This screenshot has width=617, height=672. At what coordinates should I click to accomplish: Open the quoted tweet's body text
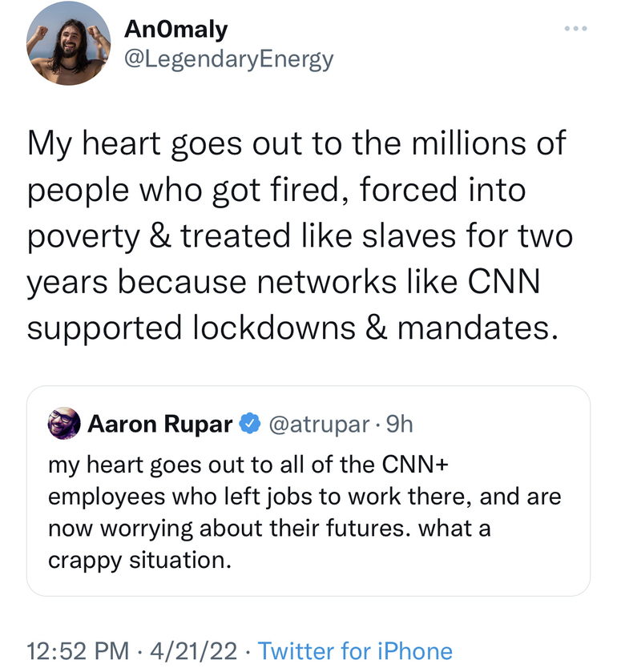(x=304, y=512)
